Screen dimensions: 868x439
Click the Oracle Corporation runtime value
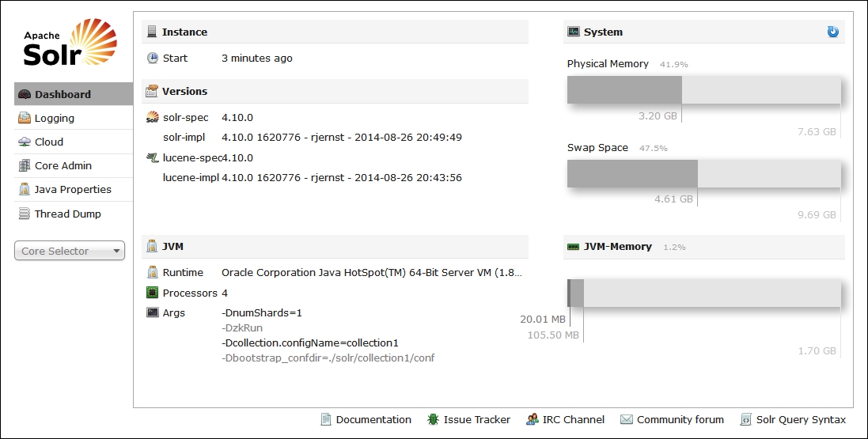[x=372, y=272]
